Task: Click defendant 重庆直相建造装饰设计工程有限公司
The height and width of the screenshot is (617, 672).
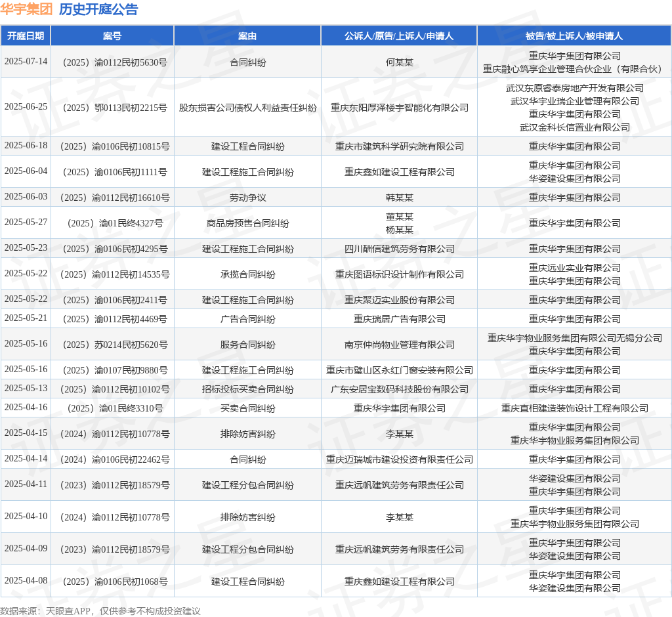Action: click(575, 409)
